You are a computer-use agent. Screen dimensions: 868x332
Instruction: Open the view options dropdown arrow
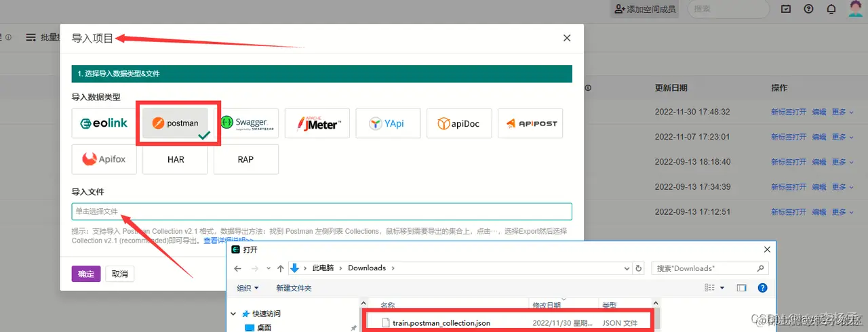(x=722, y=288)
